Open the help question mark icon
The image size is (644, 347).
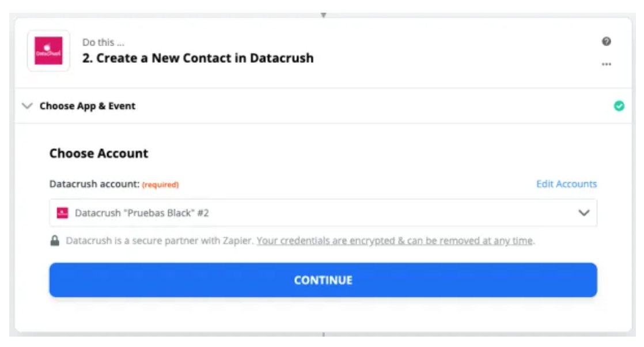606,42
